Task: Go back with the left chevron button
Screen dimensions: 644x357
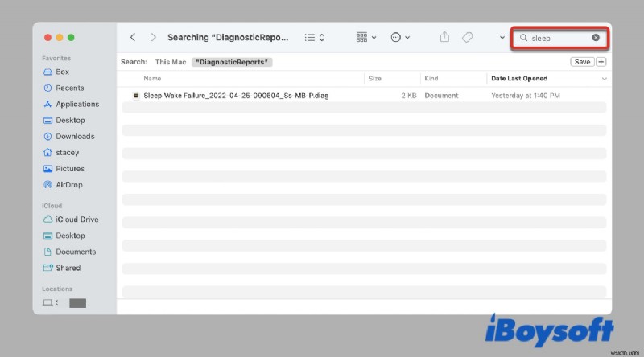Action: pos(133,37)
